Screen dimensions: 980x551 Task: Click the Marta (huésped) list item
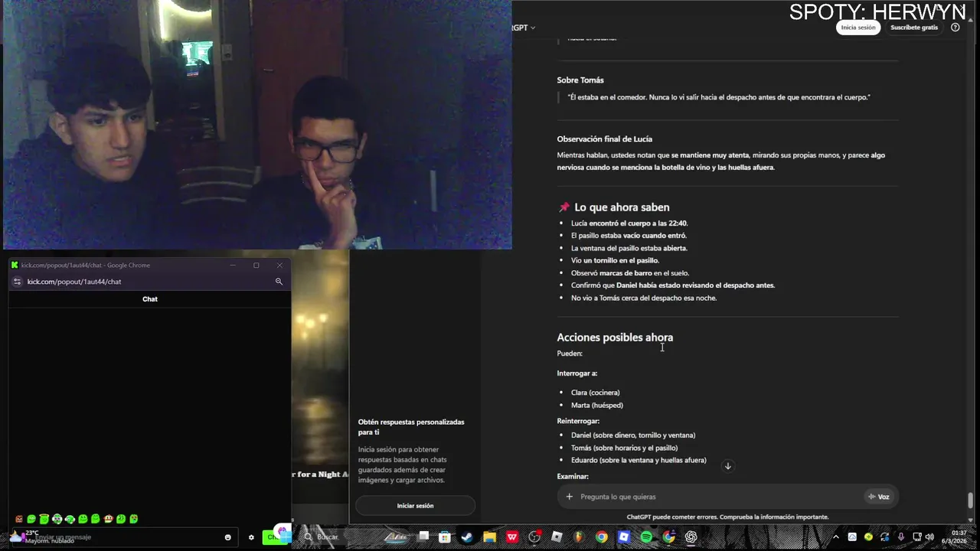pos(596,405)
